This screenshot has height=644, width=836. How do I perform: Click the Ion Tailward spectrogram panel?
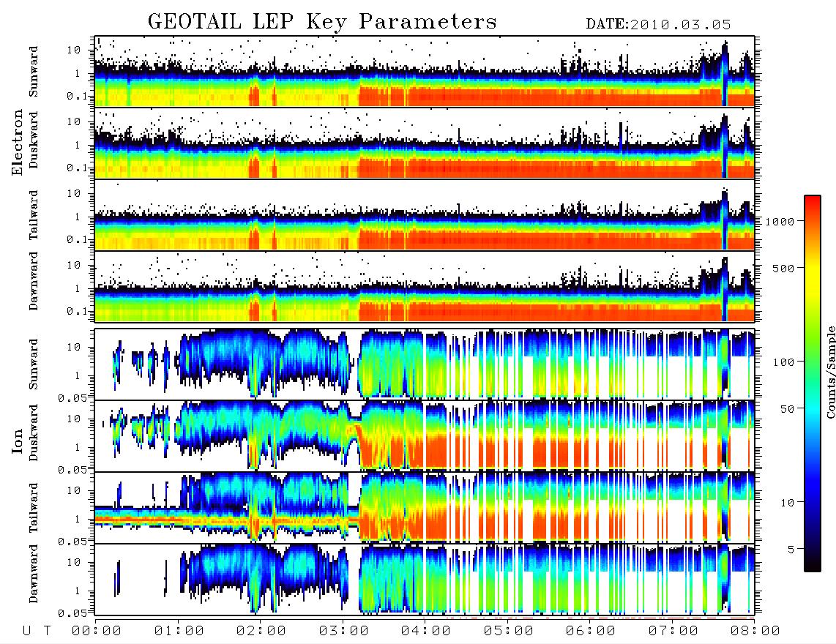point(425,507)
